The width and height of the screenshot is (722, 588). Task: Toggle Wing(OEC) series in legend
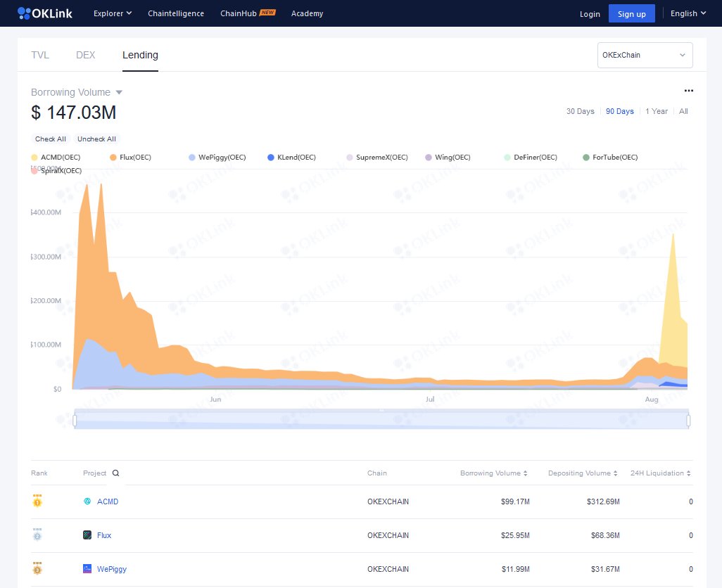pos(448,158)
